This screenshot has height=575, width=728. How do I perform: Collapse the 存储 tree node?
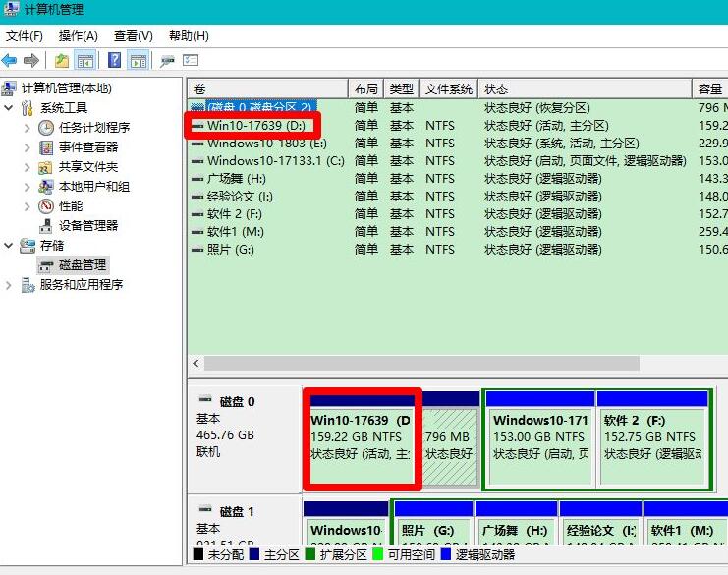point(9,245)
